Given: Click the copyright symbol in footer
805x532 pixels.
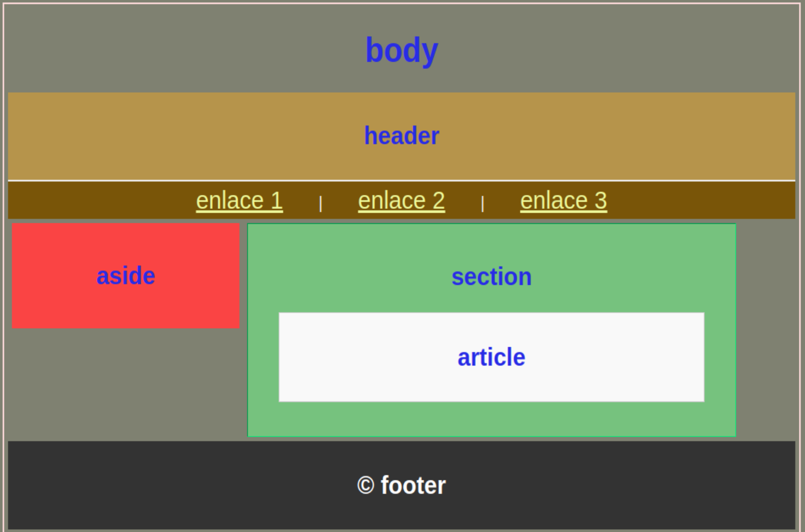Looking at the screenshot, I should click(366, 485).
